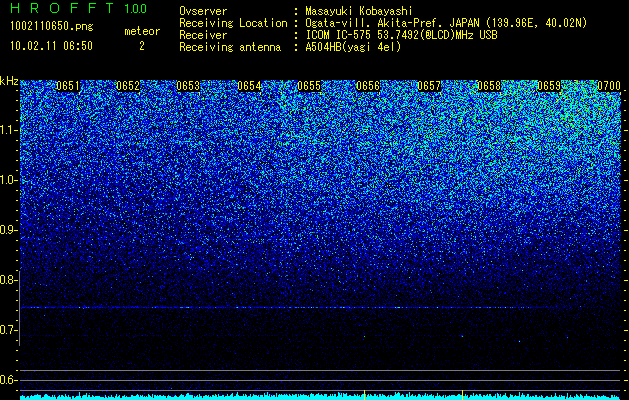
Task: Click the 0654 time marker
Action: coord(249,86)
